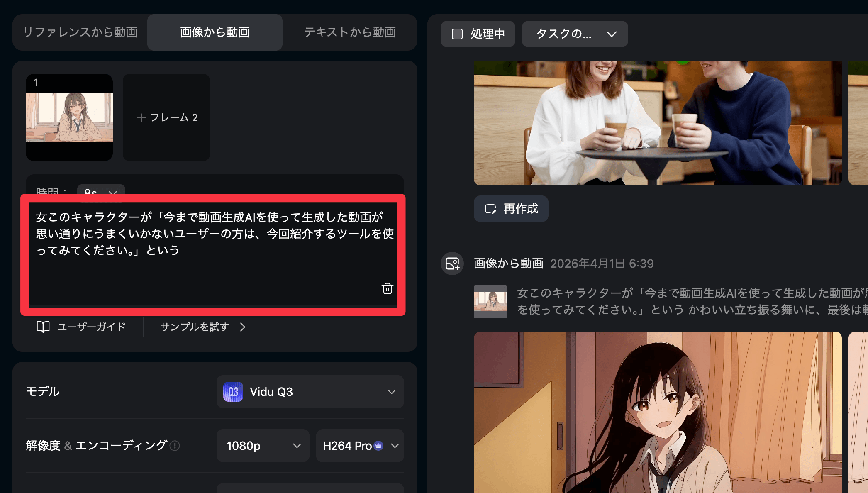The height and width of the screenshot is (493, 868).
Task: Click the frame 1 anime girl thumbnail
Action: [x=69, y=117]
